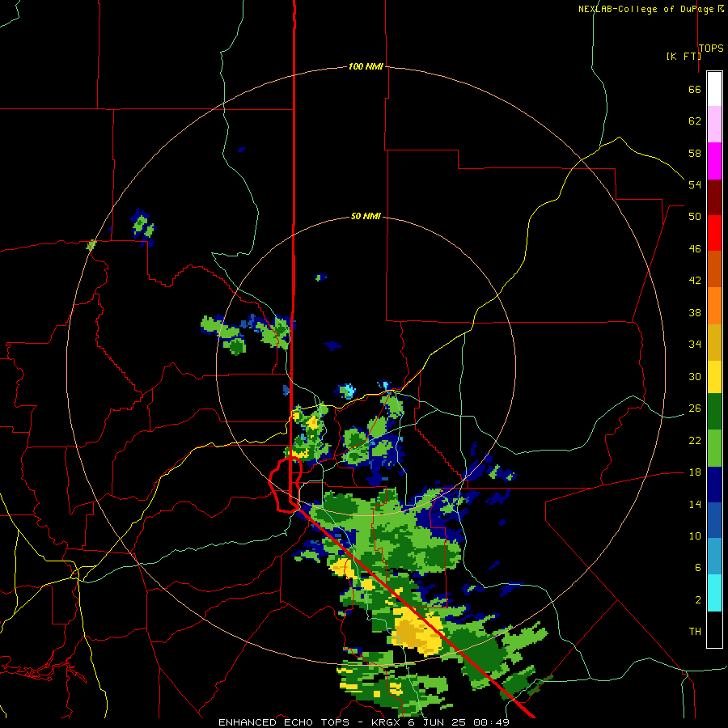Click the TH legend label
The height and width of the screenshot is (728, 728).
click(695, 632)
